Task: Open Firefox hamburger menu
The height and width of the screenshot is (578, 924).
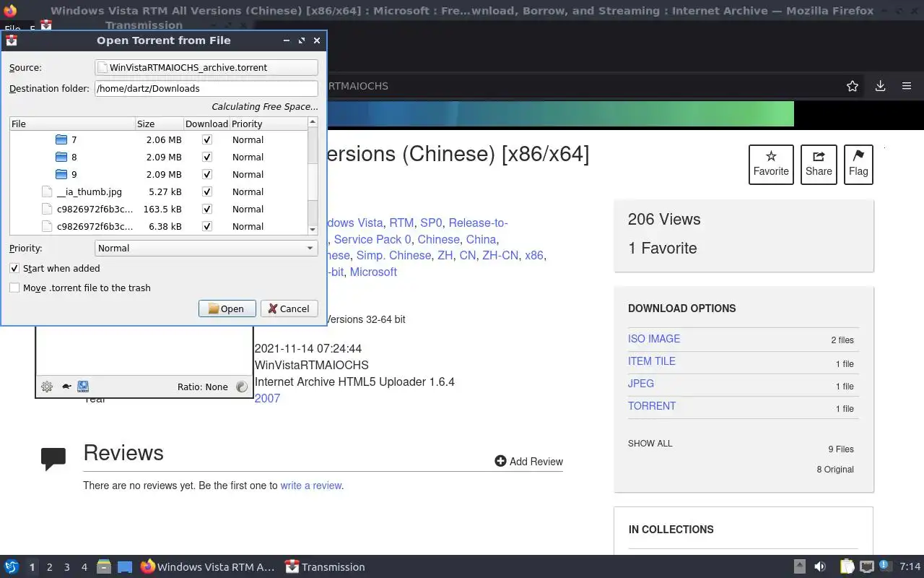Action: (x=907, y=86)
